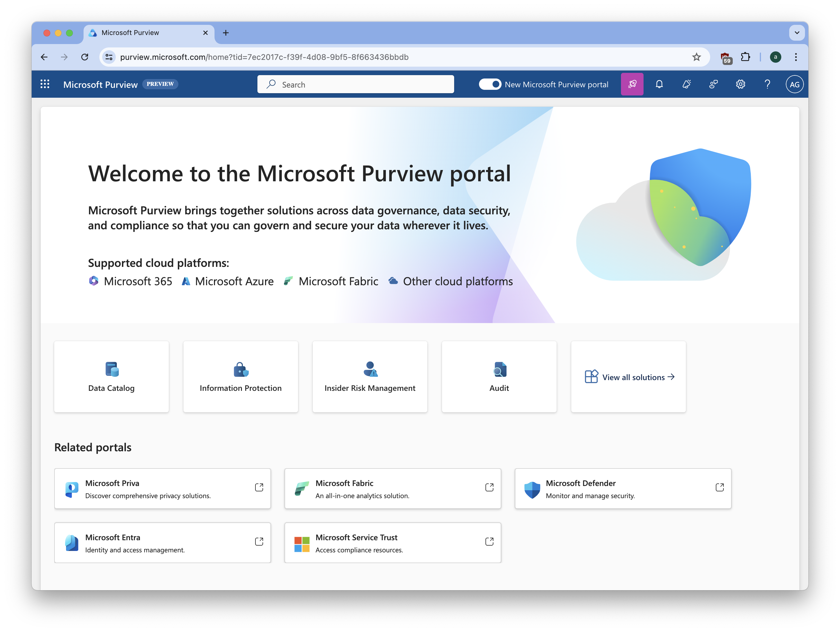Click the settings gear in Purview header

[x=740, y=84]
